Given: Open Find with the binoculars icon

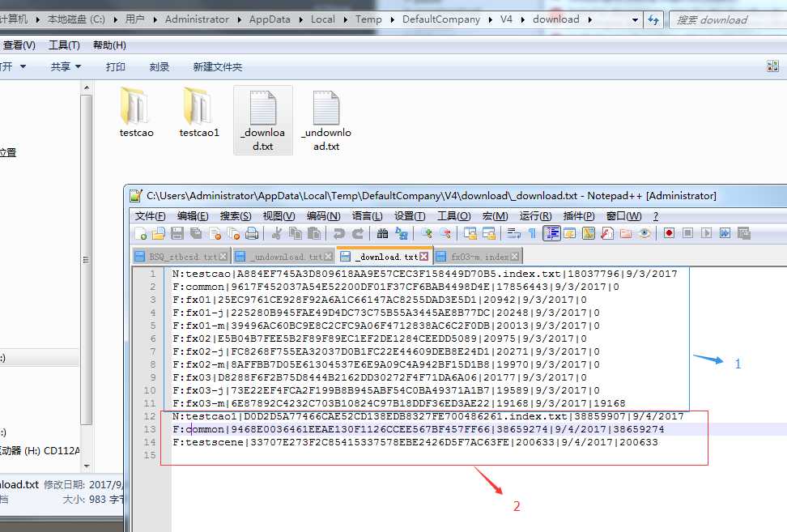Looking at the screenshot, I should tap(382, 233).
